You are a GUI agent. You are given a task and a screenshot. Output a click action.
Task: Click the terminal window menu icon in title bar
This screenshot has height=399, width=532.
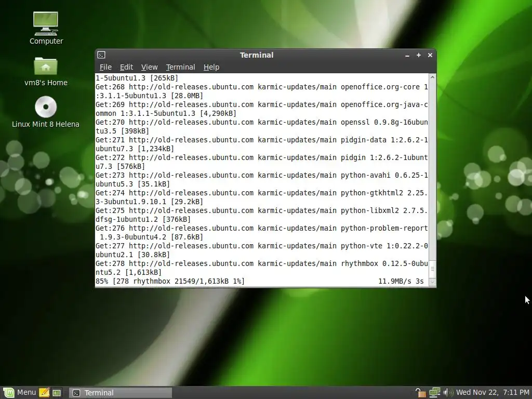click(x=101, y=55)
